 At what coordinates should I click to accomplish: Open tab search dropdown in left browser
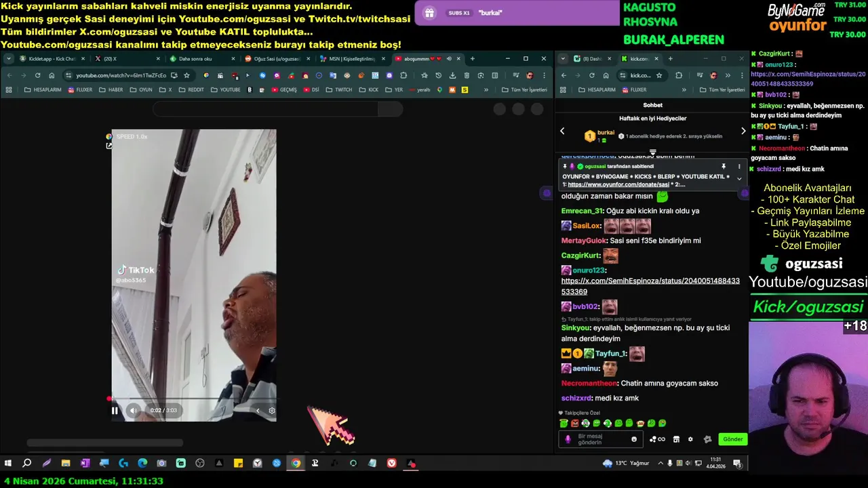(x=8, y=59)
